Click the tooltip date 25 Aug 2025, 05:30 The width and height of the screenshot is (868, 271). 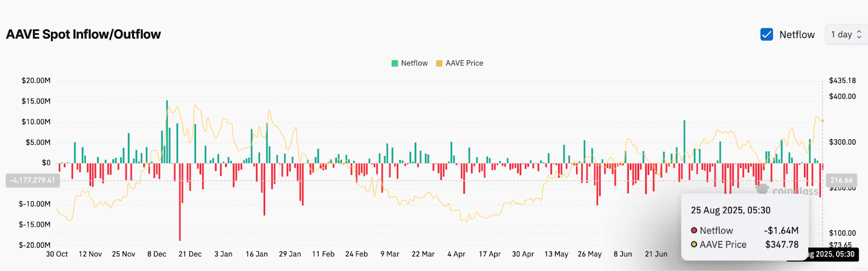pos(730,210)
